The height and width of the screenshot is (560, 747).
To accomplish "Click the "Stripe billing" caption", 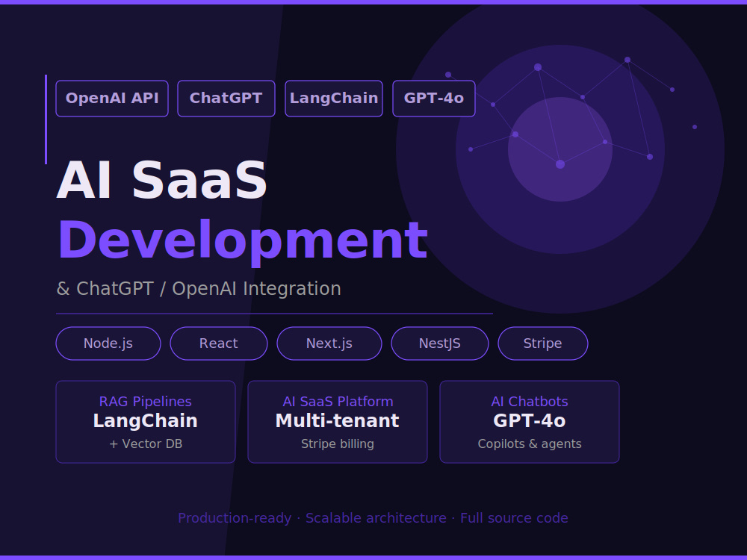I will [338, 444].
